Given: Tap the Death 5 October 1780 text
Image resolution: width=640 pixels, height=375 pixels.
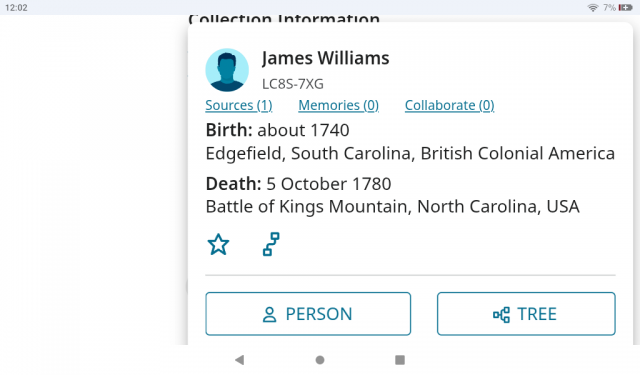Looking at the screenshot, I should (298, 184).
